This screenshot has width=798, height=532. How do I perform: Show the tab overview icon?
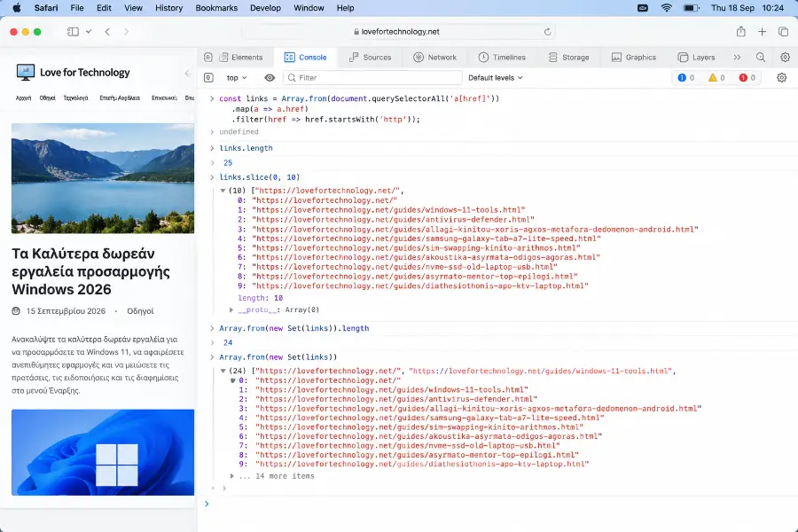click(x=783, y=32)
